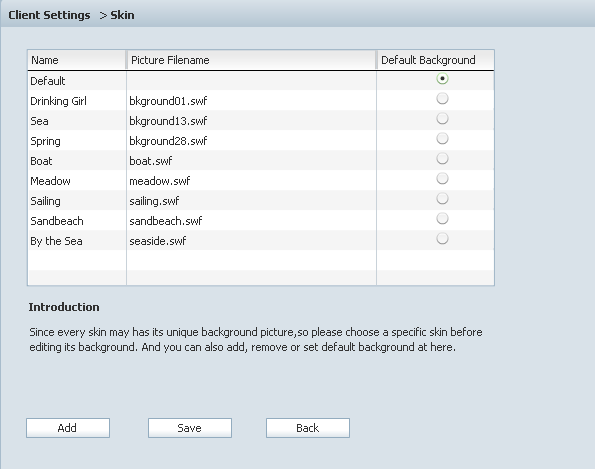Go Back to previous page
Image resolution: width=595 pixels, height=469 pixels.
[x=308, y=428]
